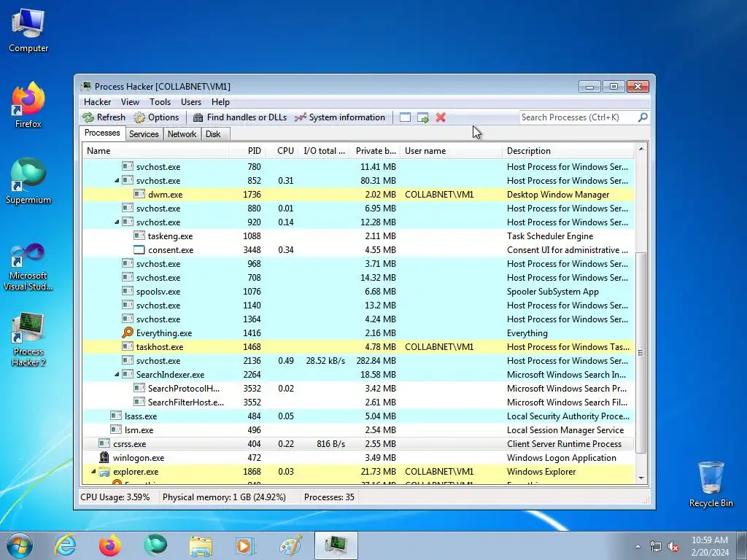The height and width of the screenshot is (560, 747).
Task: Click the red X terminate window icon
Action: (441, 117)
